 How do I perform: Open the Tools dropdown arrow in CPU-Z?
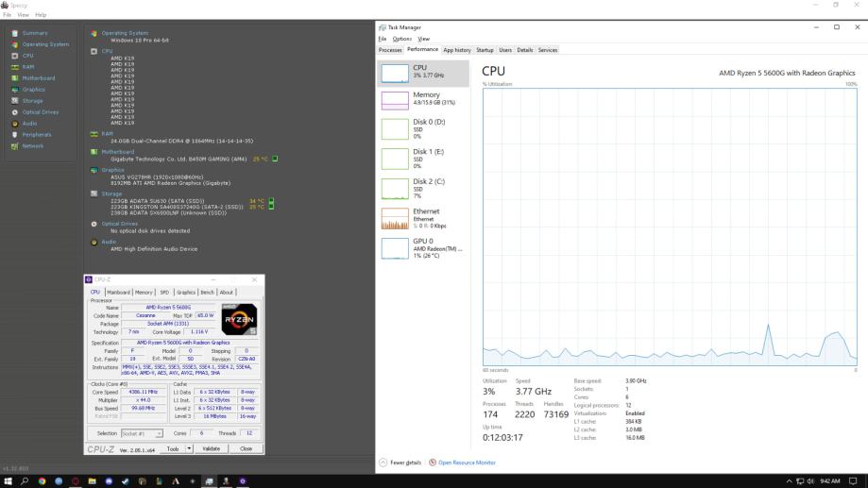click(189, 448)
